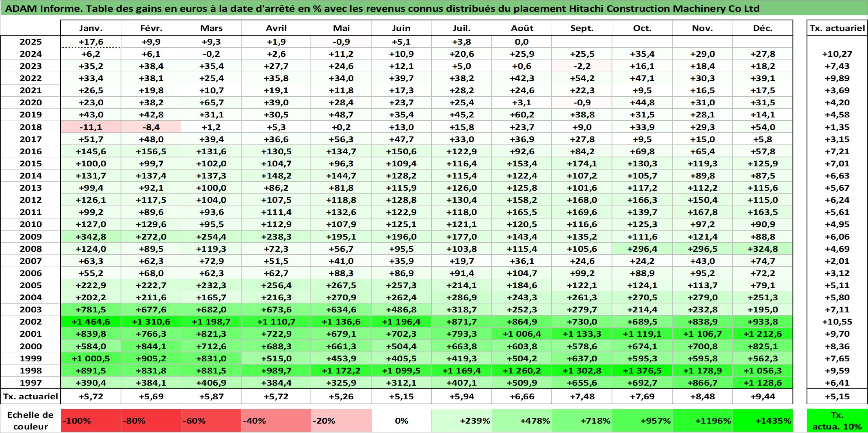Click the cell showing +54,2
The height and width of the screenshot is (433, 868).
(582, 78)
